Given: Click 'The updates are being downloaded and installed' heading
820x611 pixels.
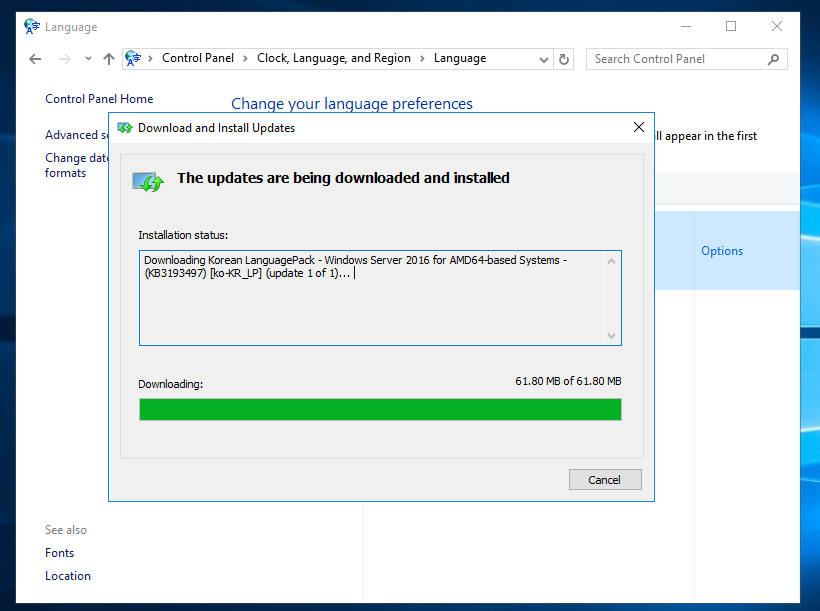Looking at the screenshot, I should pyautogui.click(x=343, y=178).
